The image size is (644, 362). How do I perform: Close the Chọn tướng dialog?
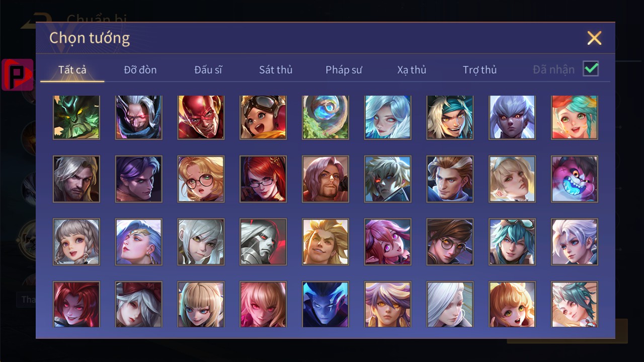[x=594, y=38]
